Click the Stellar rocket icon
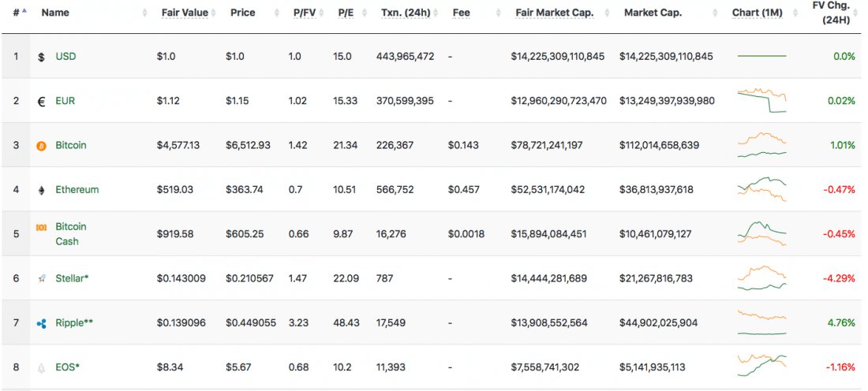Viewport: 868px width, 391px height. [42, 278]
